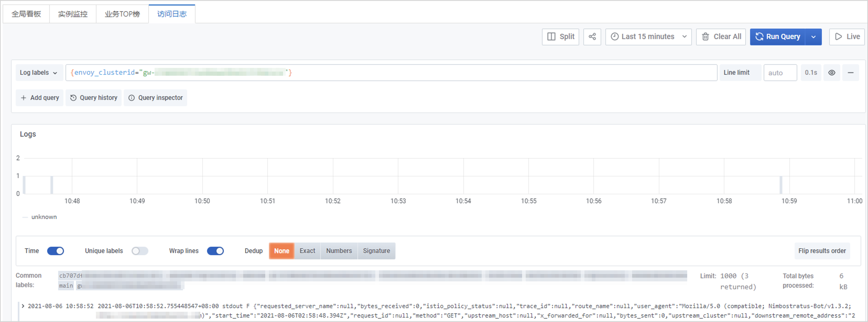Select Dedup Numbers option
The width and height of the screenshot is (868, 322).
339,251
